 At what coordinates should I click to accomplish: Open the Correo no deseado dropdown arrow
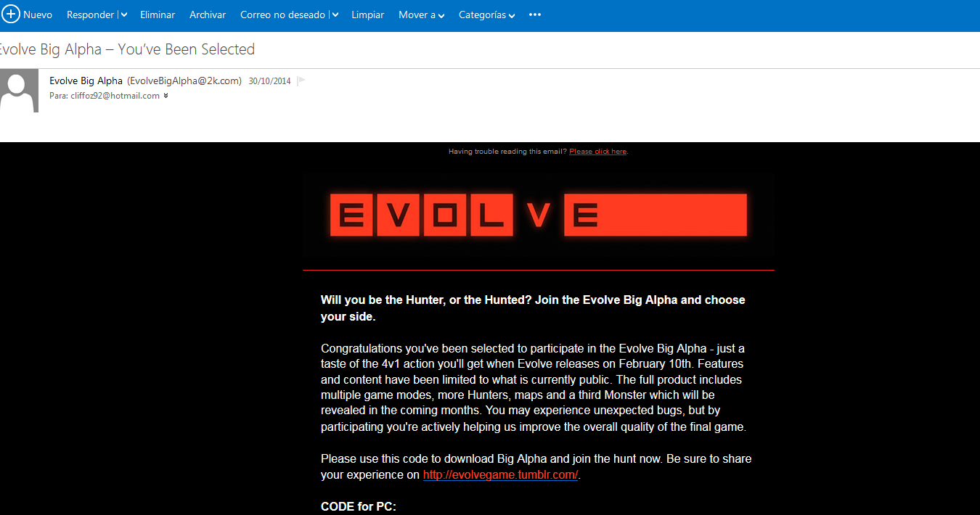[x=335, y=15]
